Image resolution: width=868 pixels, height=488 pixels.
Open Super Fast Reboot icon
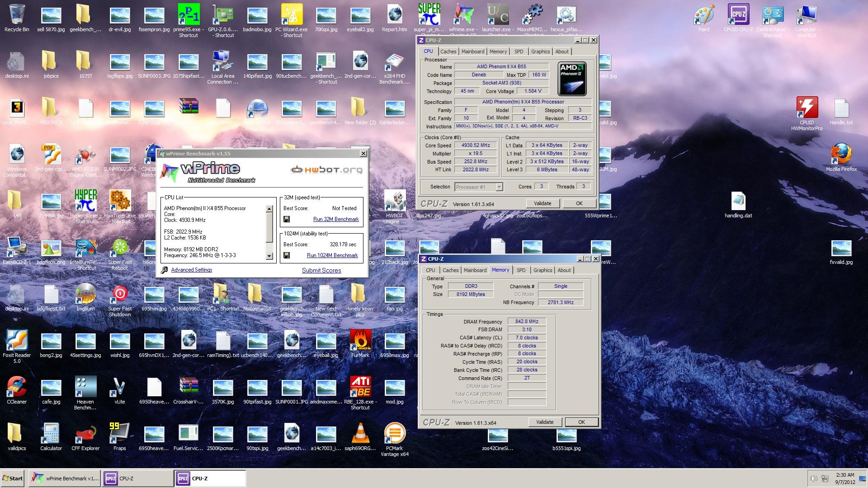(x=120, y=254)
